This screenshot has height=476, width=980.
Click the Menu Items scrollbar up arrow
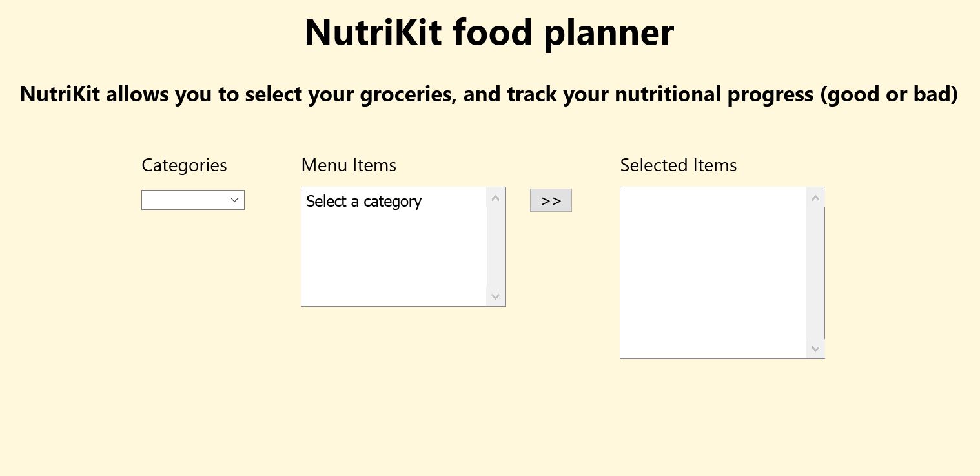(495, 198)
